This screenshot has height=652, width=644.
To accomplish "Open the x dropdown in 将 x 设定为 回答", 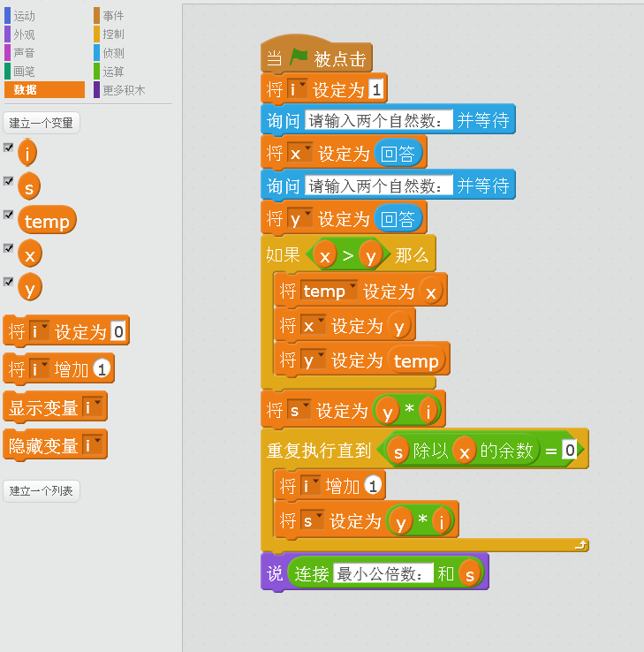I will pyautogui.click(x=299, y=153).
